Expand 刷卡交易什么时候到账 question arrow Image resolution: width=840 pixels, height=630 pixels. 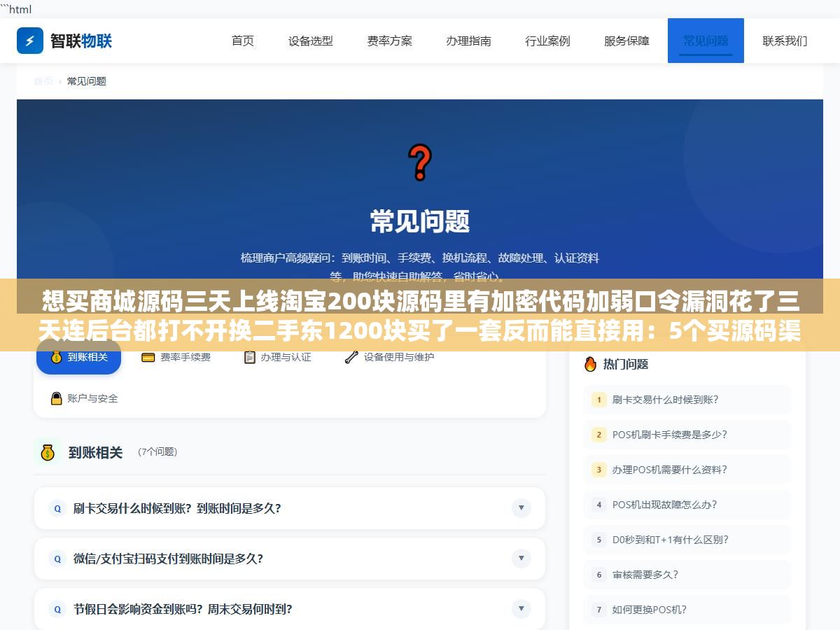(x=521, y=507)
